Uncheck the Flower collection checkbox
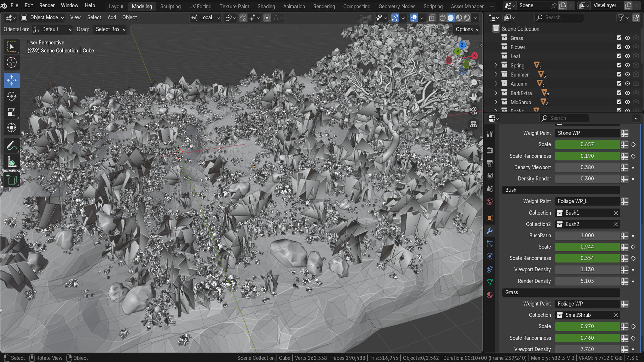 tap(619, 47)
